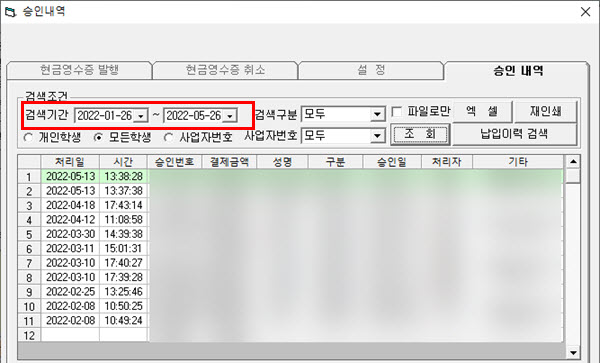Open the 설 정 tab
The image size is (600, 363).
click(371, 70)
